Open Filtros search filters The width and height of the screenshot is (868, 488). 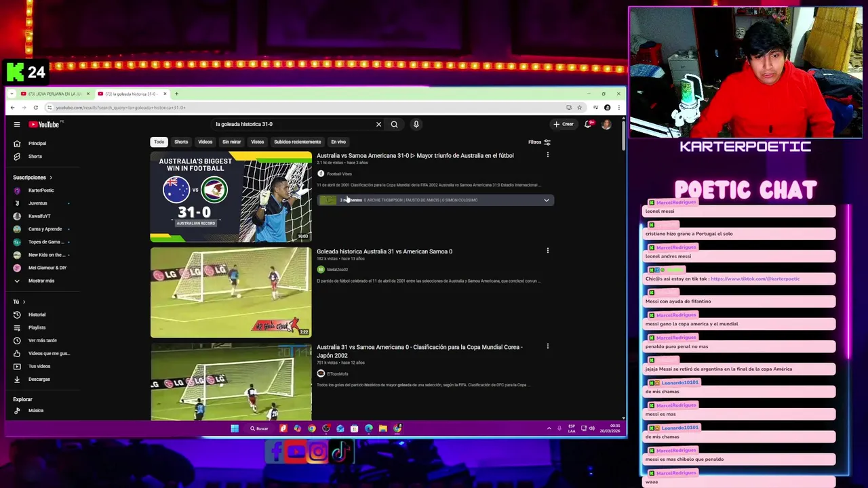[x=539, y=142]
